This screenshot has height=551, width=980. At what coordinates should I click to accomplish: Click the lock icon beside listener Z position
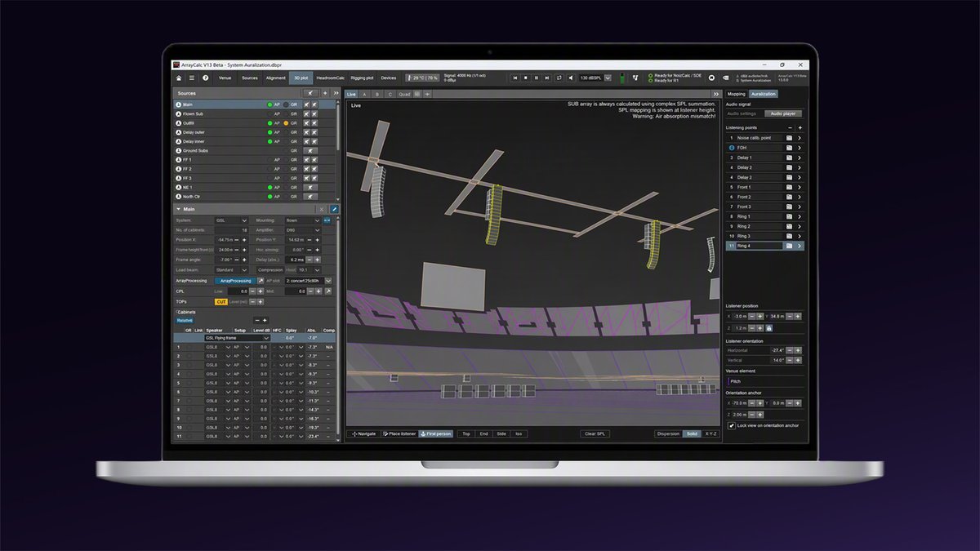(768, 328)
